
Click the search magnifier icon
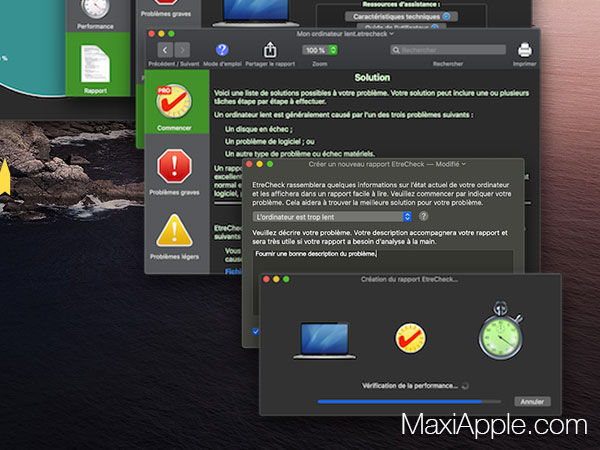click(x=396, y=50)
